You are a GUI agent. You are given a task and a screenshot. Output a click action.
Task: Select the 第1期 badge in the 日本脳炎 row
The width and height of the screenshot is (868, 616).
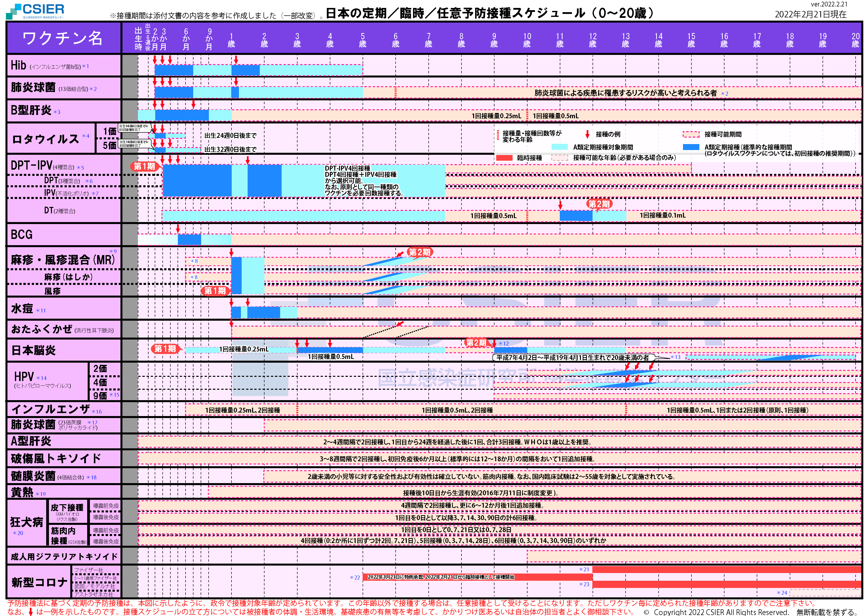pos(166,348)
